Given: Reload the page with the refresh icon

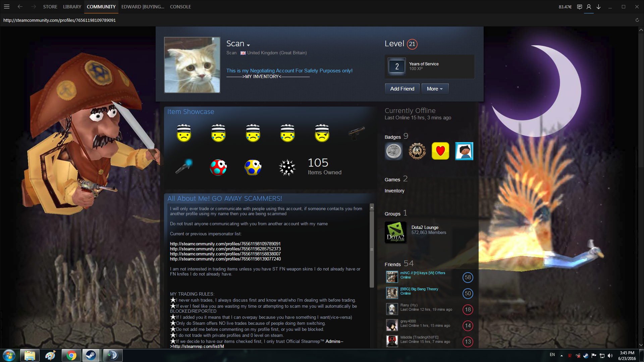Looking at the screenshot, I should point(637,20).
